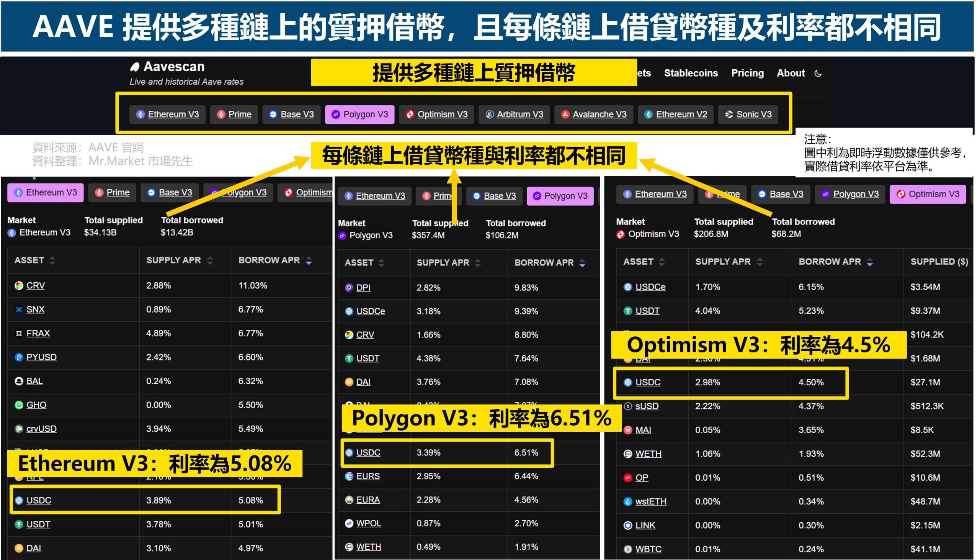Open SNX asset link in Ethereum panel

[35, 309]
